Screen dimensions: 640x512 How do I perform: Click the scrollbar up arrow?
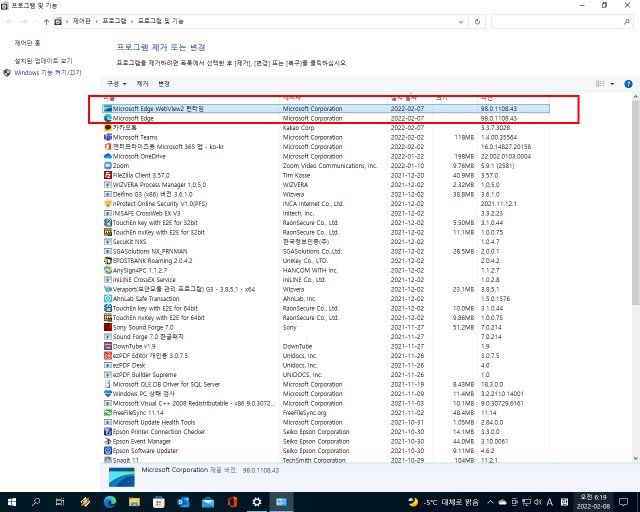(x=636, y=97)
